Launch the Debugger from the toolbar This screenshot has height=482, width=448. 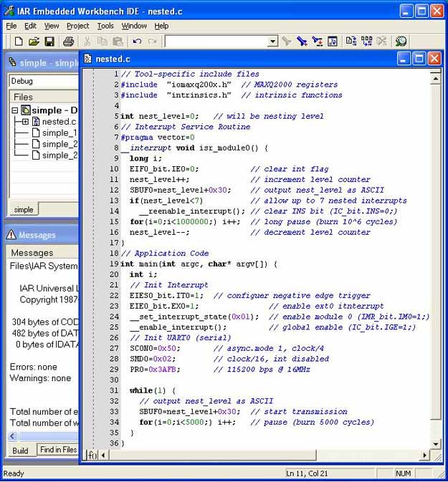point(401,42)
